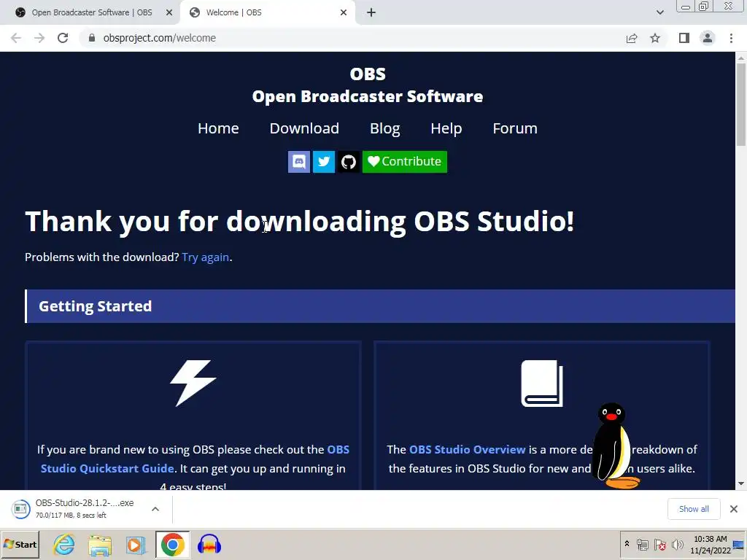Expand the tab search chevron
Image resolution: width=747 pixels, height=560 pixels.
[x=659, y=13]
